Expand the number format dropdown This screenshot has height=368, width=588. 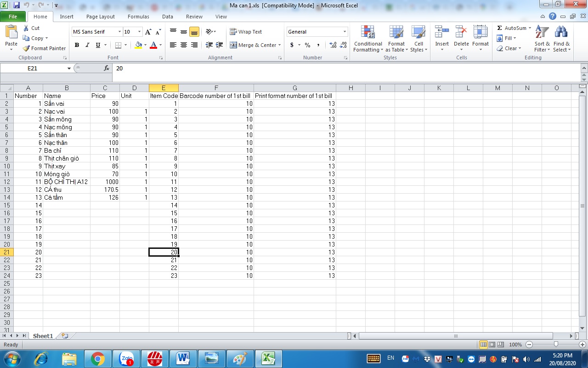[345, 32]
